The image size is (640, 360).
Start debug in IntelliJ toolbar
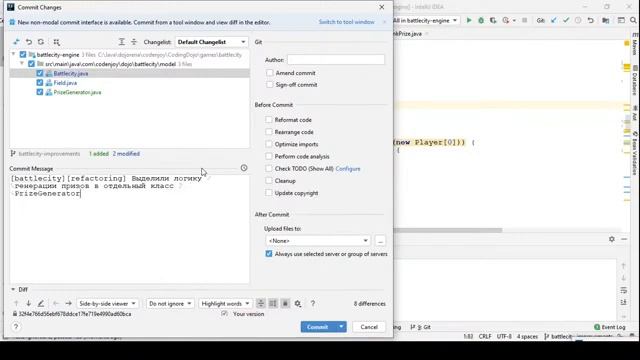pos(481,20)
